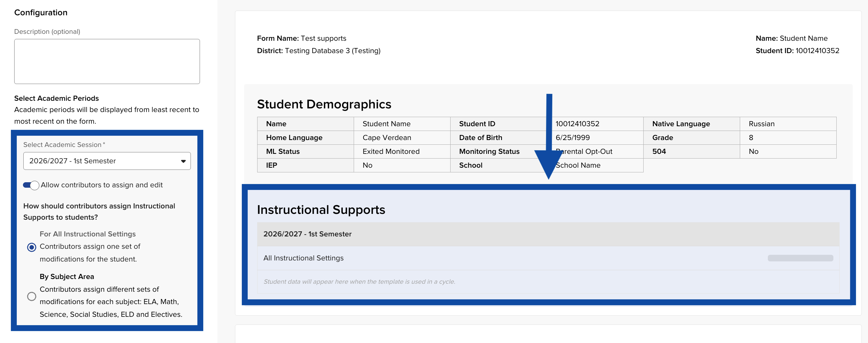Click the 'Exited Monitored' table cell
868x343 pixels.
pyautogui.click(x=402, y=151)
